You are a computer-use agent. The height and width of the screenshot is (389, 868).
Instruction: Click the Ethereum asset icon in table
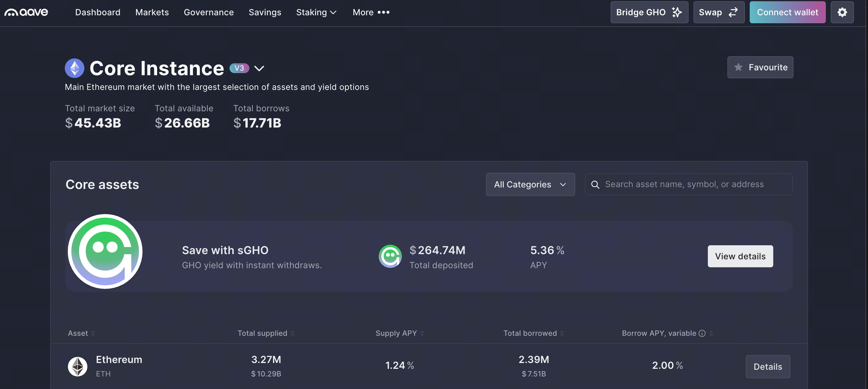[78, 366]
